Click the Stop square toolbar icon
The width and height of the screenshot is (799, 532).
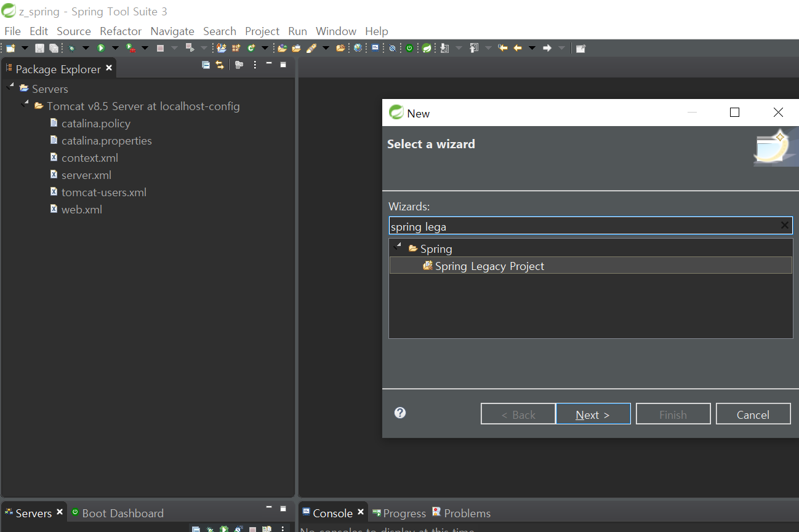tap(160, 48)
